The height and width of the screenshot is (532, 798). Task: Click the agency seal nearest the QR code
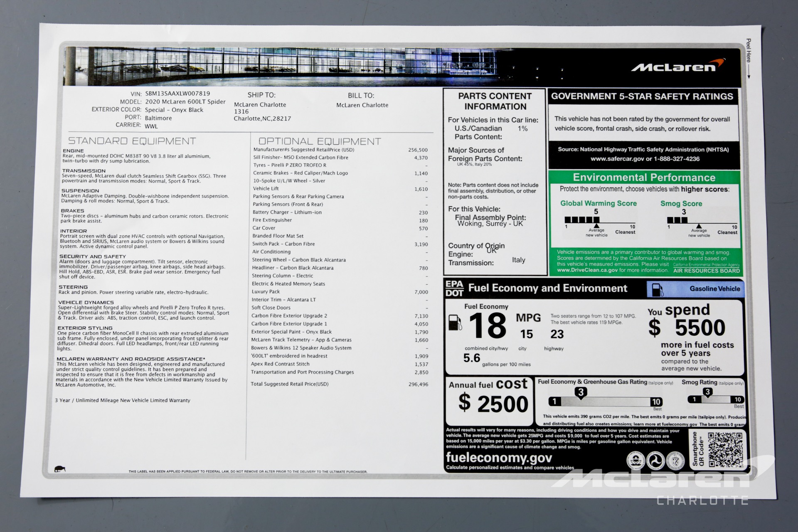[x=675, y=460]
